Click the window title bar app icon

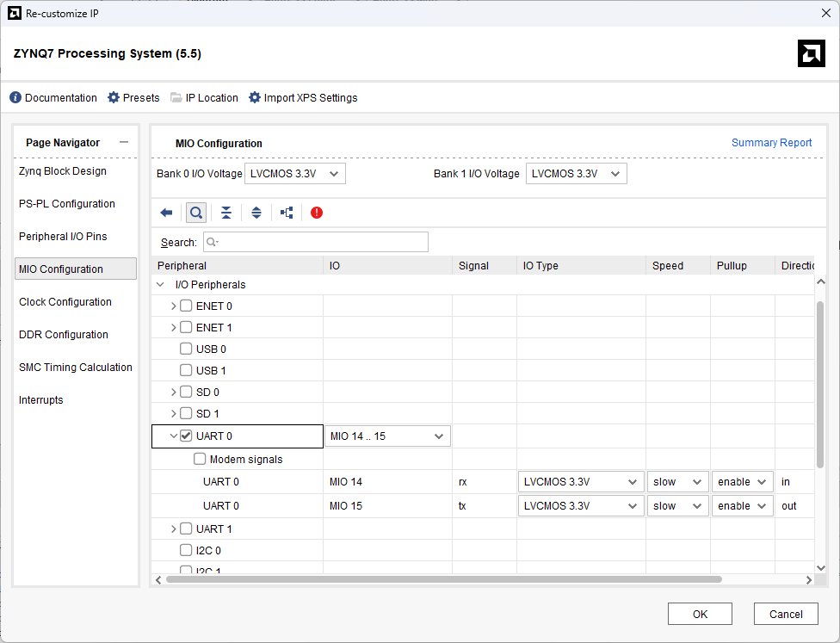[x=15, y=14]
